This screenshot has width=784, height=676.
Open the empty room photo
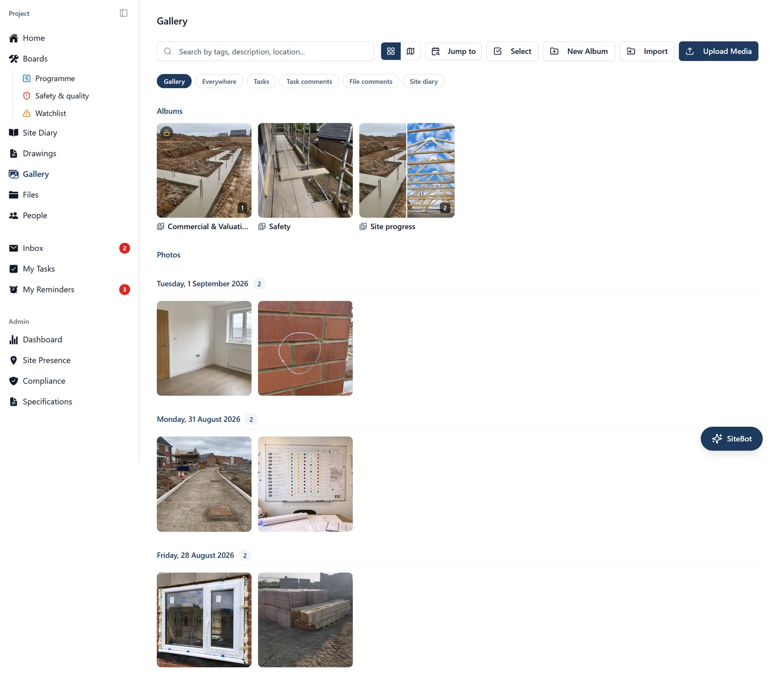point(204,348)
